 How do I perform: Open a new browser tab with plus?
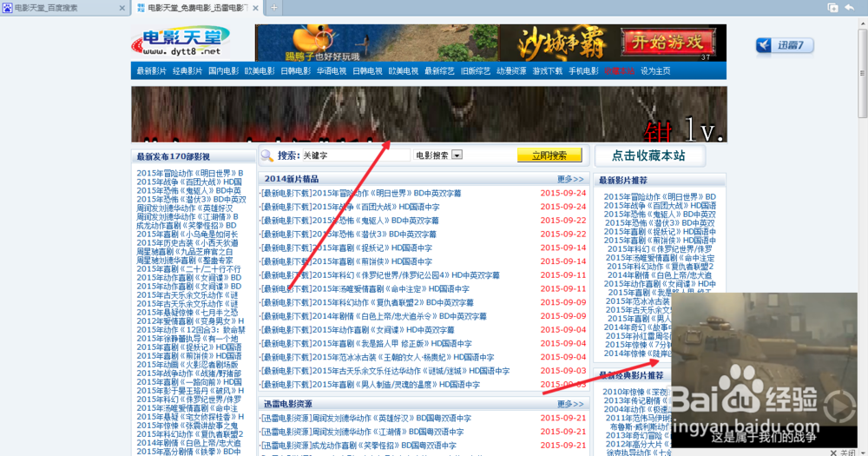click(273, 8)
